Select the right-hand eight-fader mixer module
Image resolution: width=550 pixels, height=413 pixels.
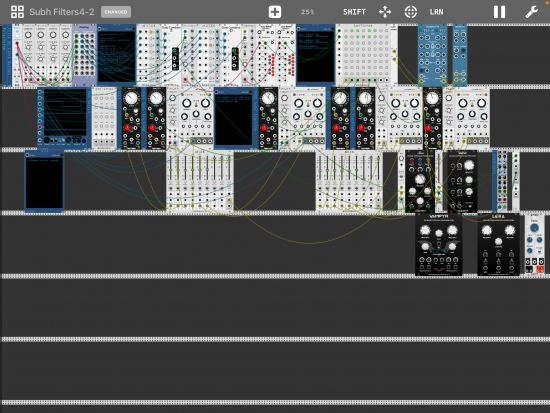coord(349,181)
